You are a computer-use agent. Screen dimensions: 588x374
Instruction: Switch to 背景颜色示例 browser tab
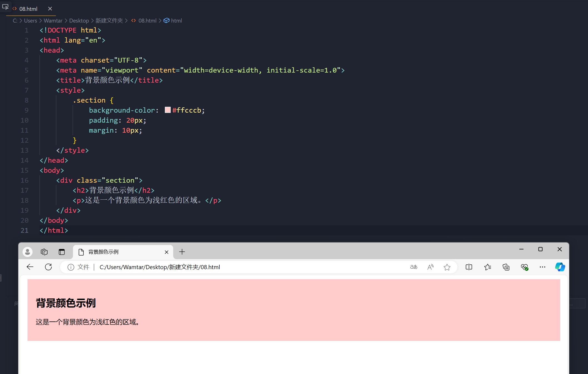(x=103, y=252)
